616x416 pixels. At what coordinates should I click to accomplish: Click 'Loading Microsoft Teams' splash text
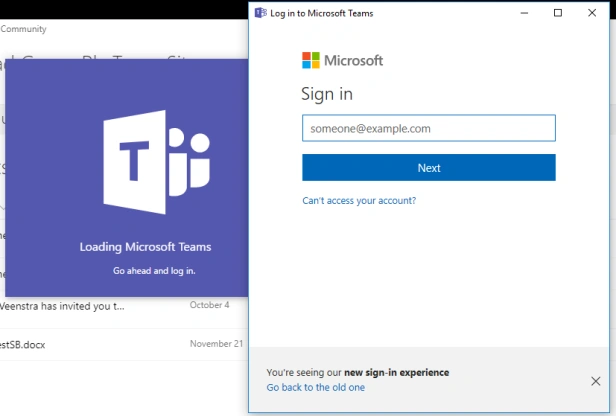(145, 247)
